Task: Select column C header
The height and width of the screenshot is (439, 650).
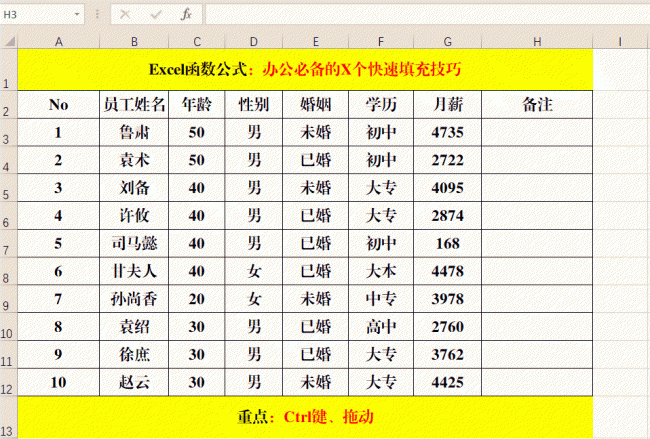Action: (197, 41)
